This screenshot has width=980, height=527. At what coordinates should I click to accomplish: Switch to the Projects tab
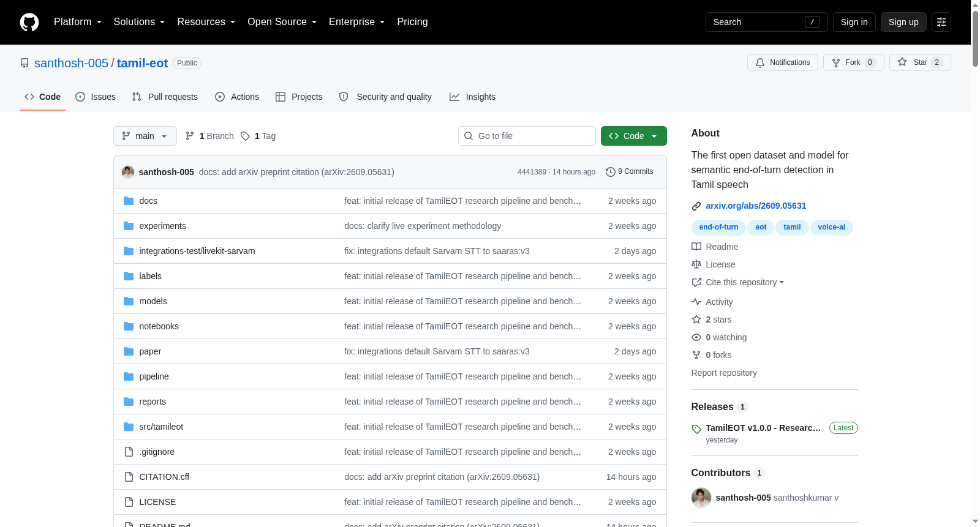coord(299,97)
